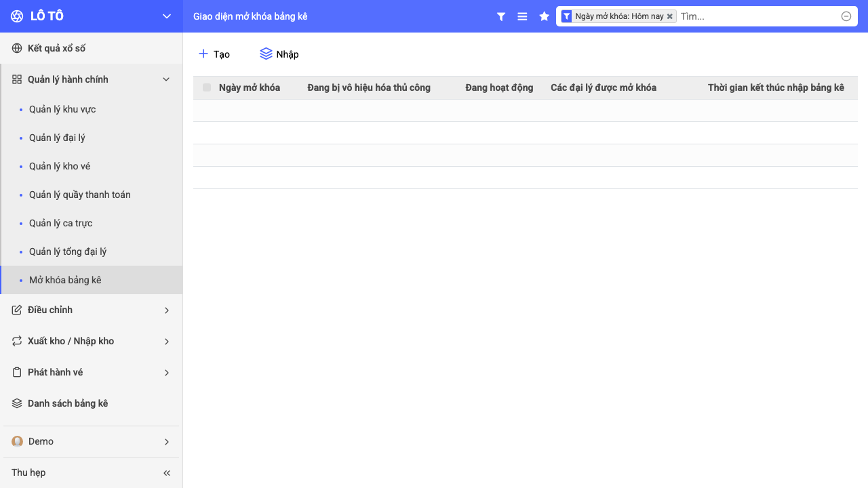Click the Tìm... search input field
This screenshot has height=488, width=868.
tap(758, 16)
